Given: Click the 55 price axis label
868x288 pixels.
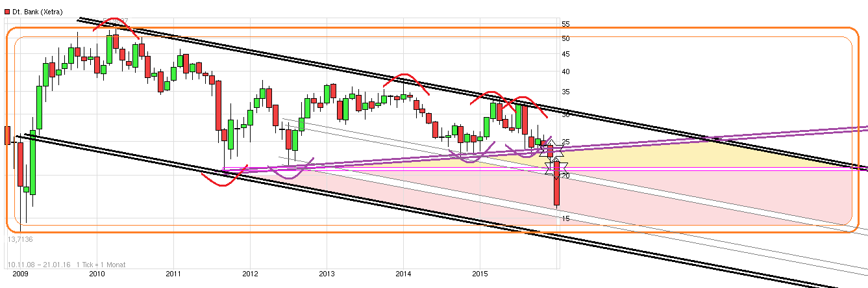Looking at the screenshot, I should (565, 24).
